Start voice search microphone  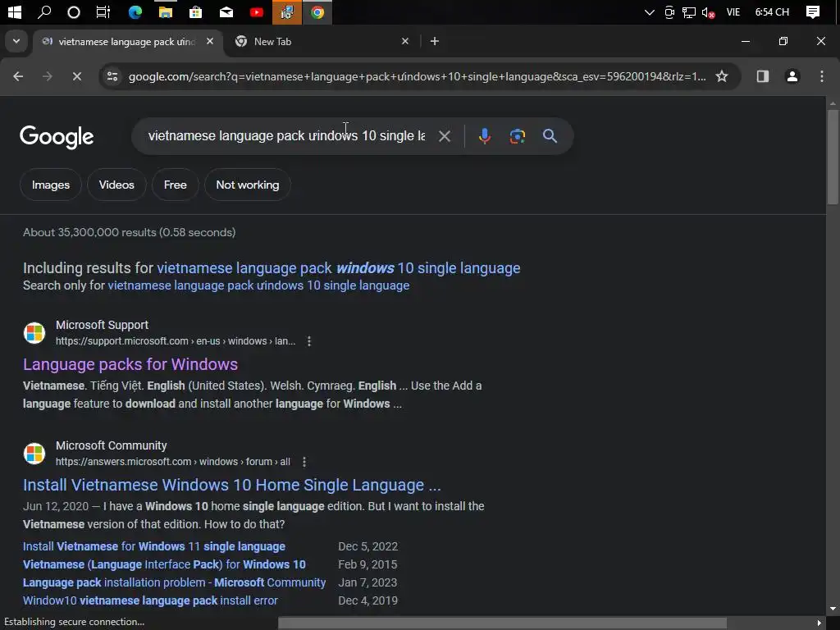pyautogui.click(x=484, y=136)
